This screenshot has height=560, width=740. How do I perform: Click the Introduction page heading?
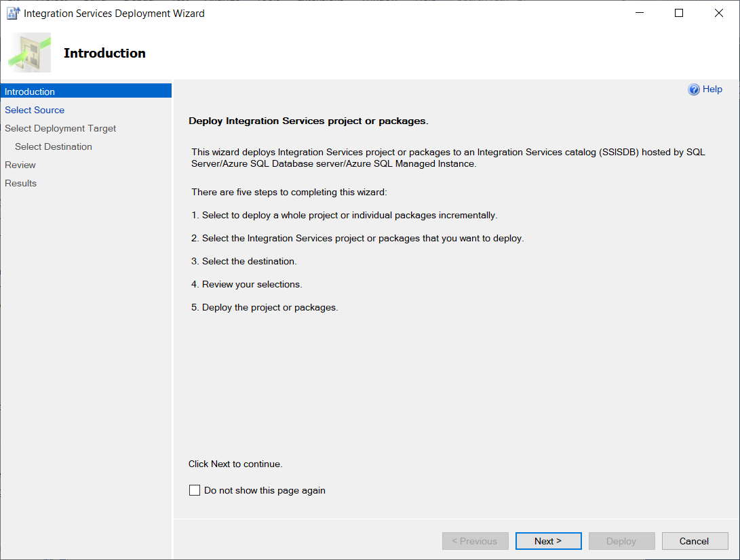[x=104, y=53]
